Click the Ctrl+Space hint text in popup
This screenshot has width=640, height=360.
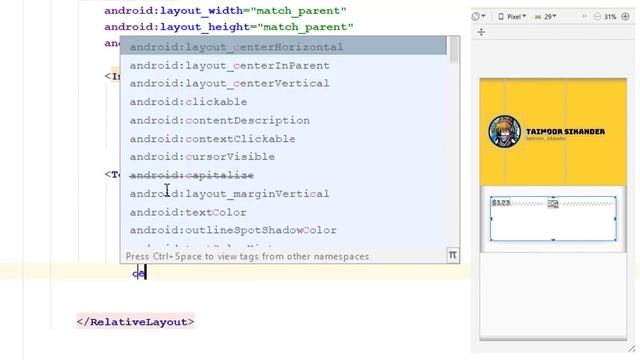pos(247,256)
